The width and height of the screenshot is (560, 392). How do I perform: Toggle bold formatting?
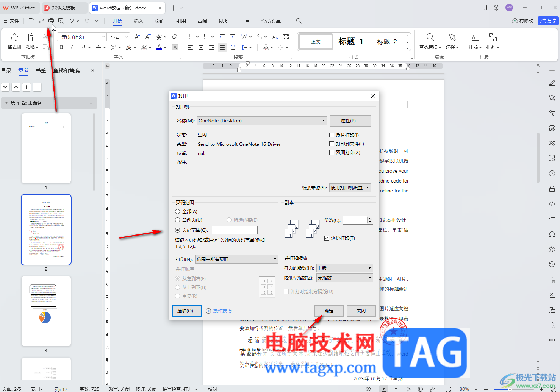[x=61, y=47]
